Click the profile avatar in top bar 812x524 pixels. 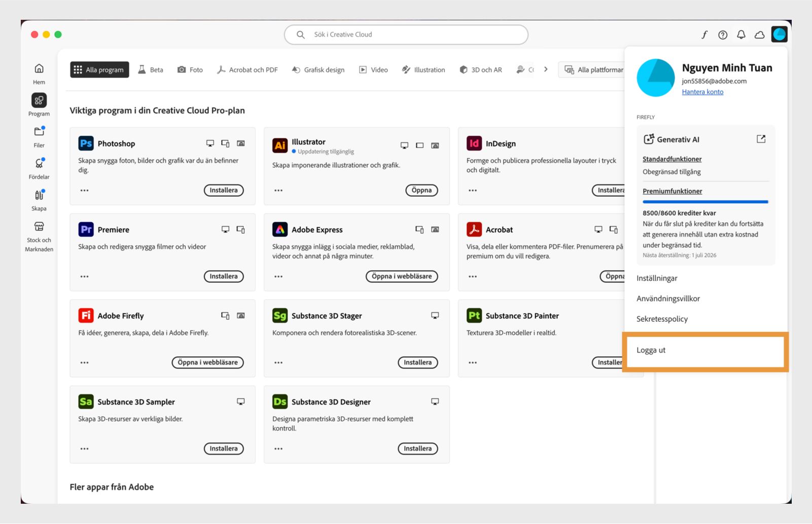coord(779,34)
